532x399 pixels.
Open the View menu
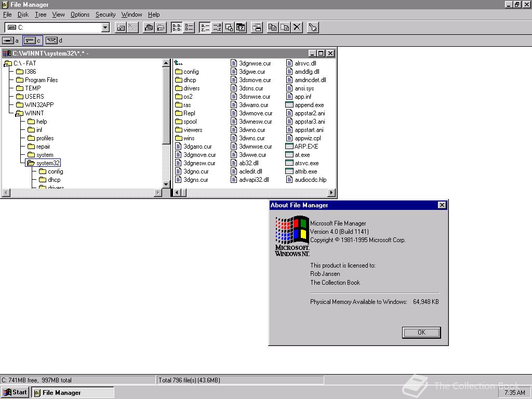click(x=58, y=15)
